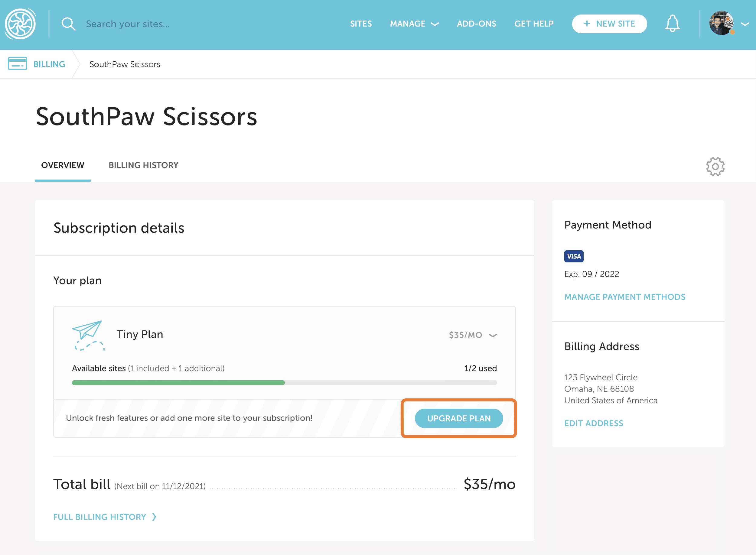Image resolution: width=756 pixels, height=555 pixels.
Task: Click the Visa card logo
Action: pos(574,256)
